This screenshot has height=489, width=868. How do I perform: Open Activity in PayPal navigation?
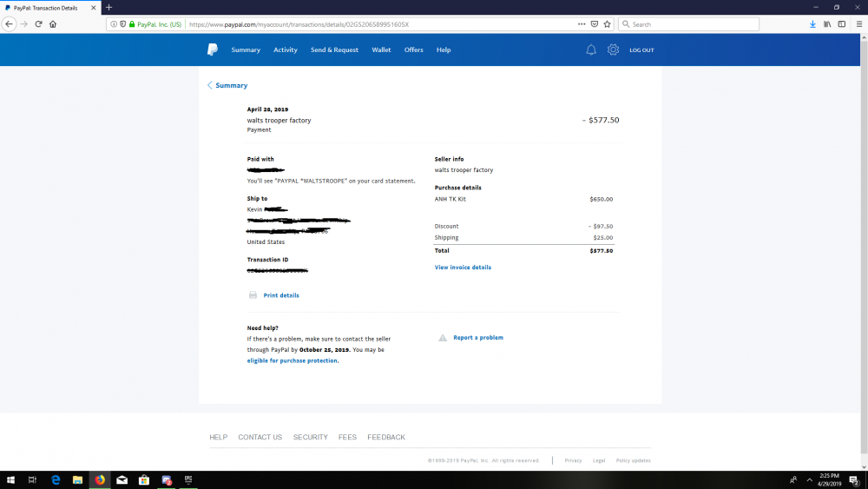[x=285, y=50]
